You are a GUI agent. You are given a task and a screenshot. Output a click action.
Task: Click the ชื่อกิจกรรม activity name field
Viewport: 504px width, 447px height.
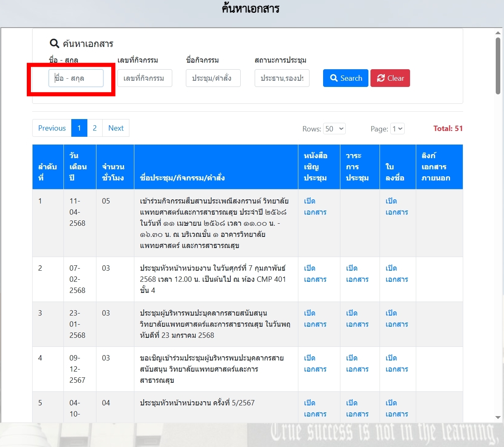tap(213, 78)
